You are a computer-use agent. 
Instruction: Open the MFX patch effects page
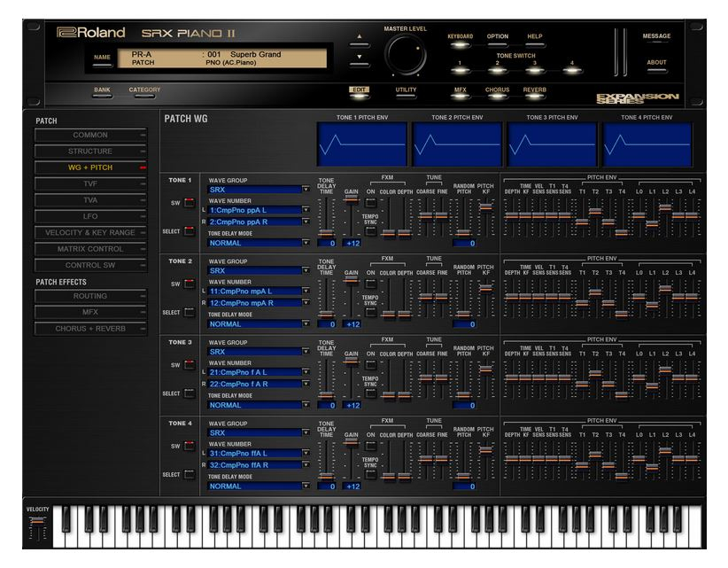point(90,312)
